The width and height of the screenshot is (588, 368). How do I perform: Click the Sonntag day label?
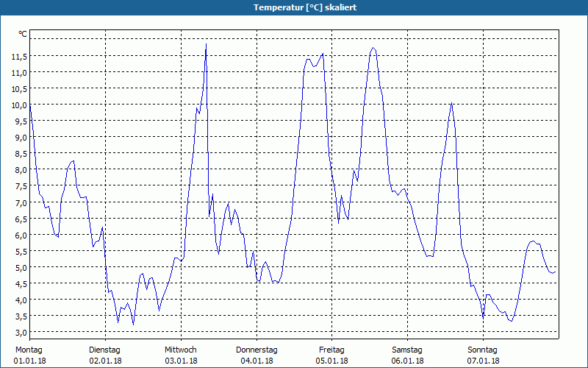(x=482, y=350)
